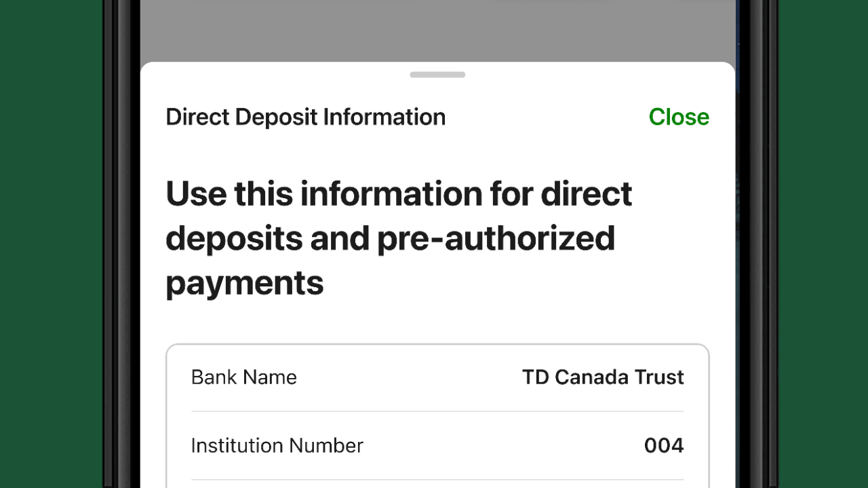Select the Institution Number row
The image size is (868, 488).
pyautogui.click(x=437, y=446)
